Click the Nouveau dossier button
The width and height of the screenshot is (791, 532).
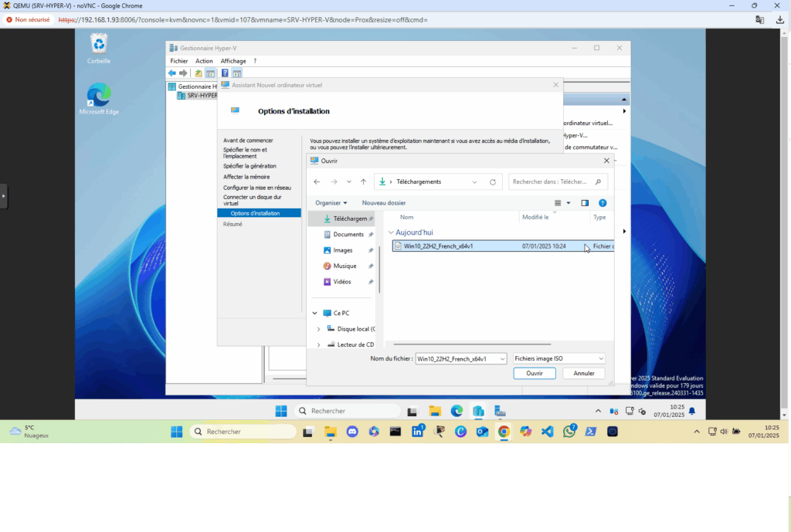point(384,203)
